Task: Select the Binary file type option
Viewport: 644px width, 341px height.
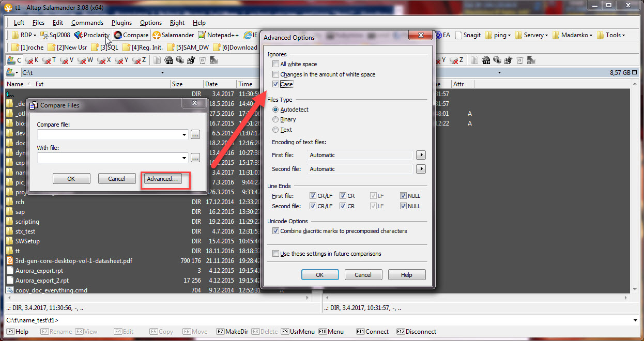Action: pyautogui.click(x=275, y=120)
